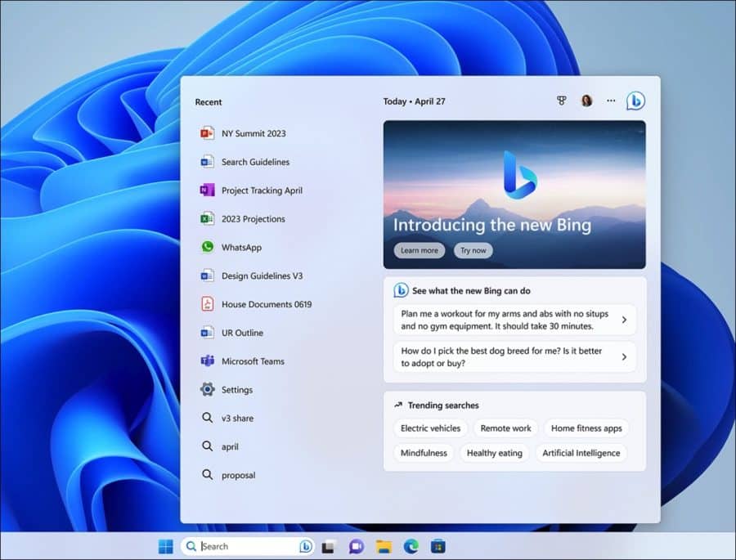This screenshot has width=736, height=560.
Task: Click the Excel icon for 2023 Projections
Action: click(207, 219)
